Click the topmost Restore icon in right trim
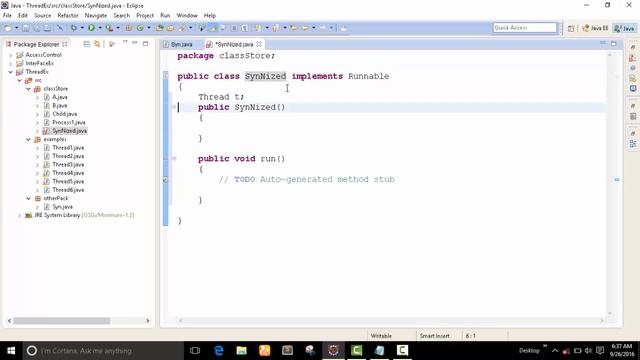The height and width of the screenshot is (360, 640). coord(633,47)
